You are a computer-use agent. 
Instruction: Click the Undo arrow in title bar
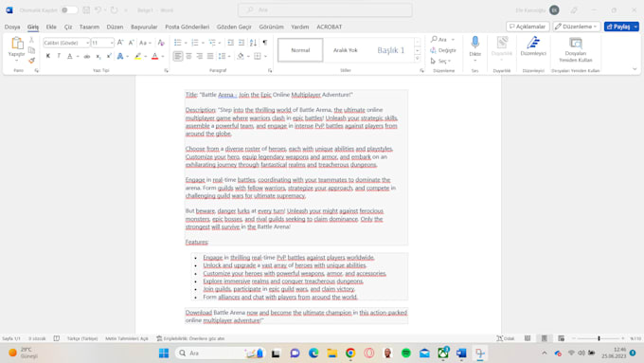pos(98,9)
